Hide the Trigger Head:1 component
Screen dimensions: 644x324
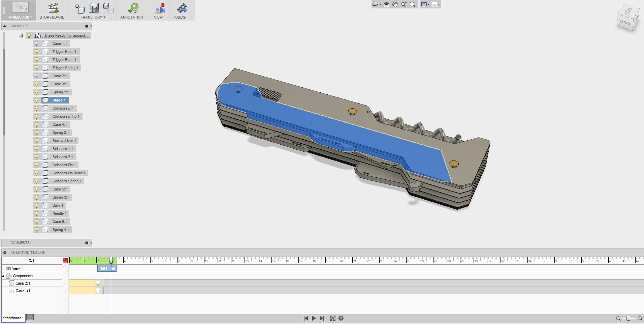pyautogui.click(x=37, y=52)
